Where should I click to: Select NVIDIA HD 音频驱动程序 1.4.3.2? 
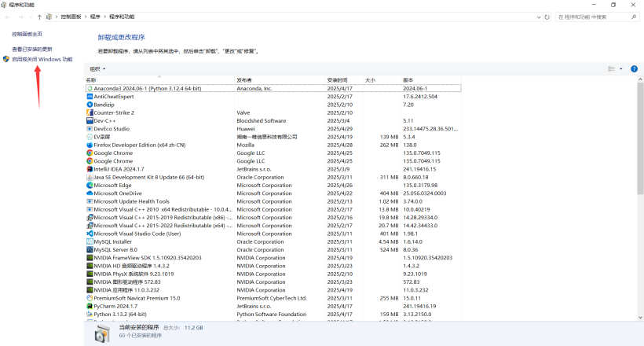pos(273,266)
